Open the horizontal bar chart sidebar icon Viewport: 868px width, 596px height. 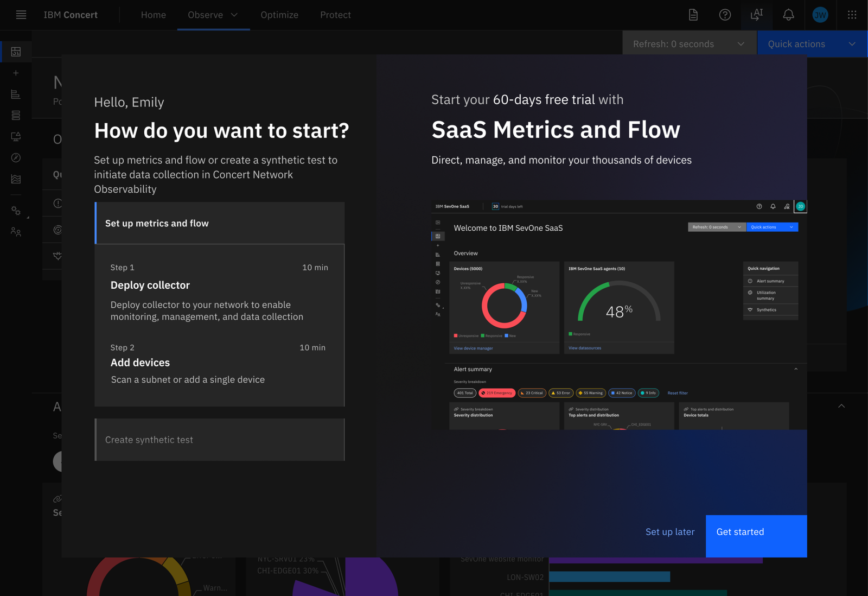click(x=16, y=94)
